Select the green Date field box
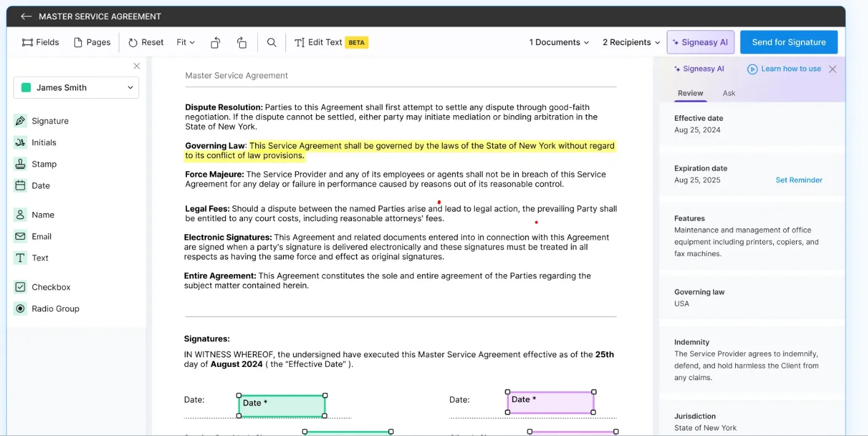Screen dimensions: 868x436 [282, 406]
